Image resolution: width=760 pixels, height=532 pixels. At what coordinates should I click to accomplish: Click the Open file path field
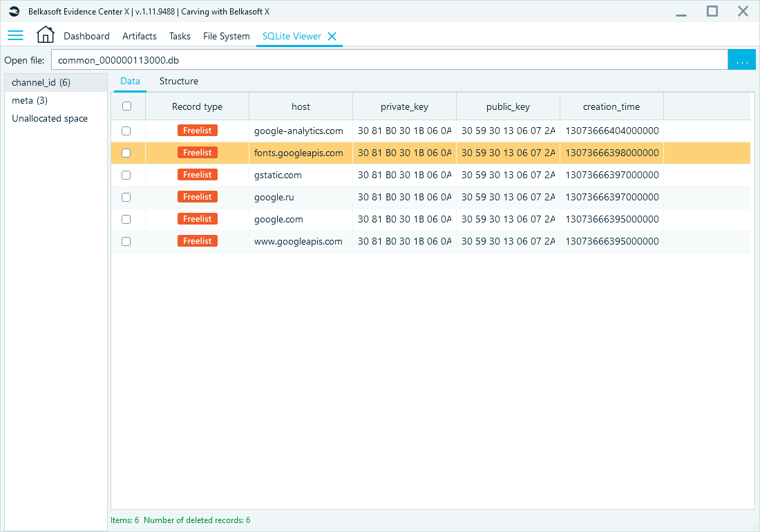point(389,60)
